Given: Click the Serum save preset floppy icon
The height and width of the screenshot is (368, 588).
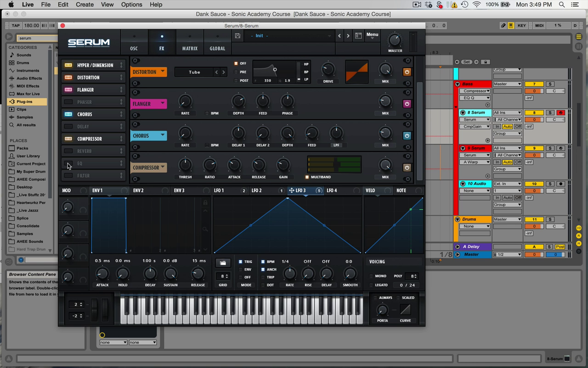Looking at the screenshot, I should pos(237,35).
